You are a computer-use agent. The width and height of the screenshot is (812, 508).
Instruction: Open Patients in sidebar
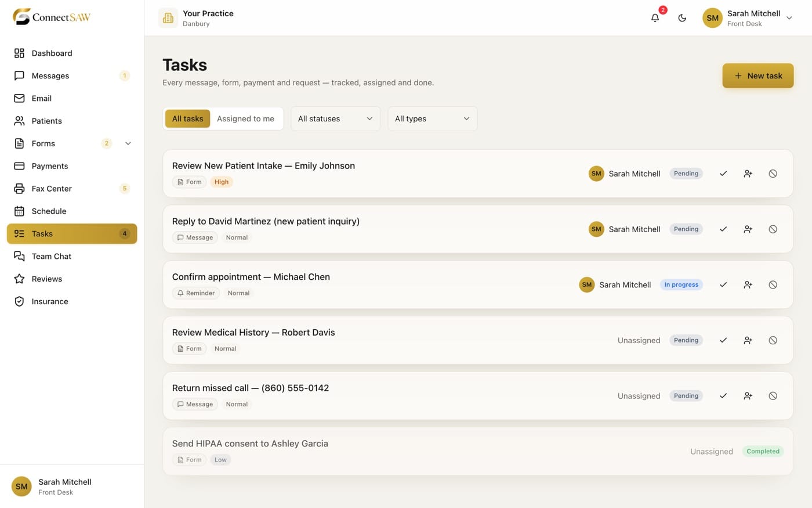pyautogui.click(x=72, y=121)
